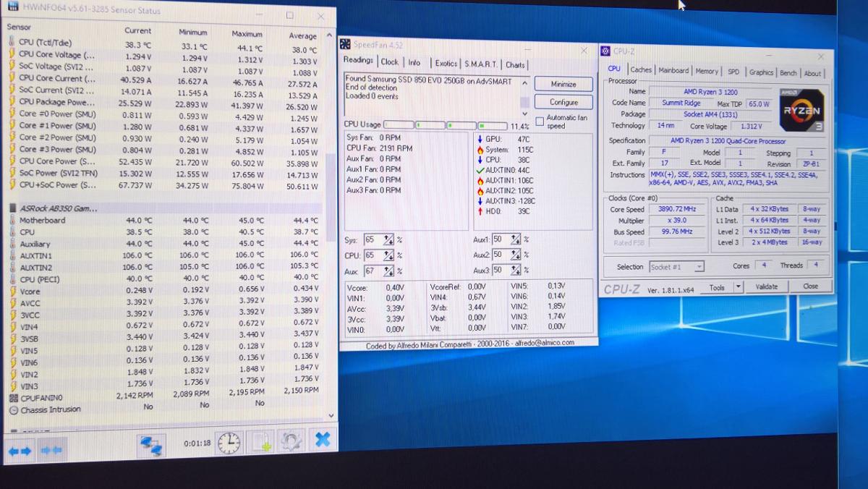Viewport: 868px width, 489px height.
Task: Click the down arrow of the HWiNFO sensor scrollbar
Action: coord(331,416)
